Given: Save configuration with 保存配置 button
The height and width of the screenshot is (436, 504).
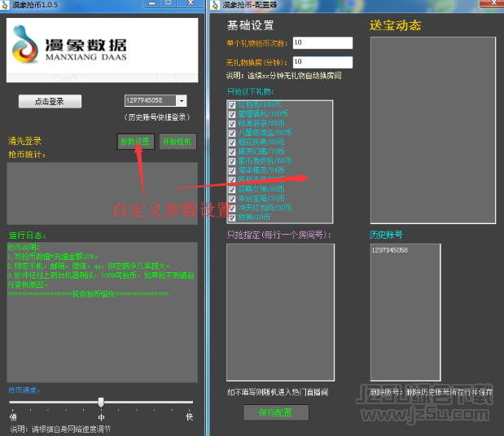Looking at the screenshot, I should tap(276, 412).
